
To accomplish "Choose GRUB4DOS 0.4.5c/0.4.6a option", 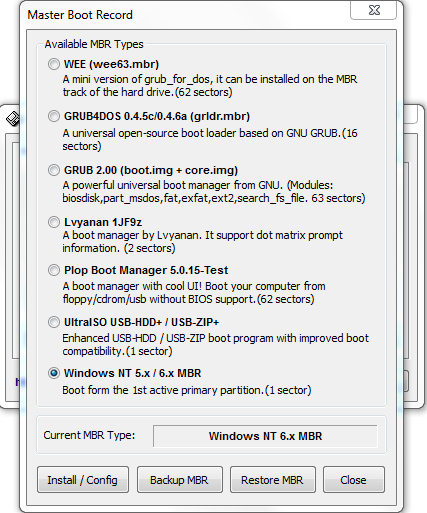I will pyautogui.click(x=54, y=116).
